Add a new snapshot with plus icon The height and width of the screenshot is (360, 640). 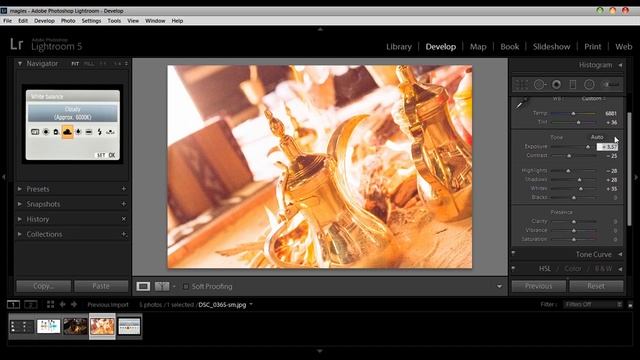pyautogui.click(x=124, y=204)
